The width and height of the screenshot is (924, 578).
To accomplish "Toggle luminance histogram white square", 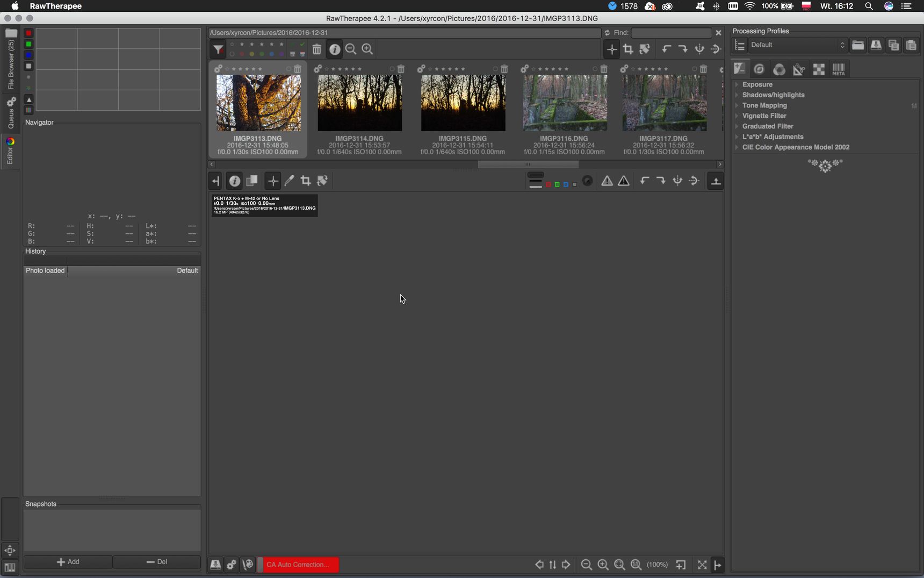I will coord(29,66).
